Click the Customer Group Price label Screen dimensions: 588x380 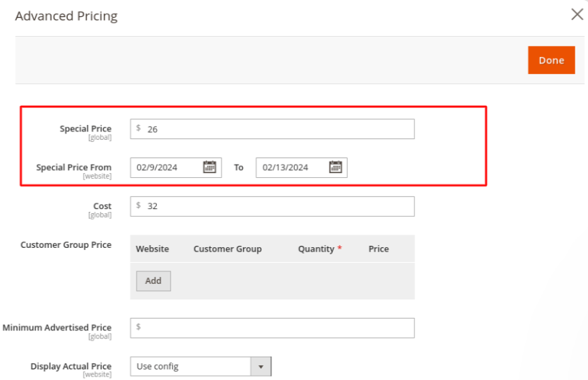point(66,245)
